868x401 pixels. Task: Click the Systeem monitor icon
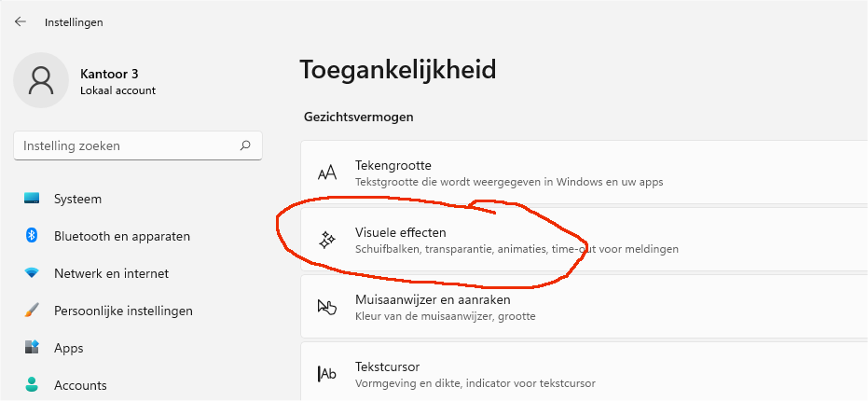[32, 199]
